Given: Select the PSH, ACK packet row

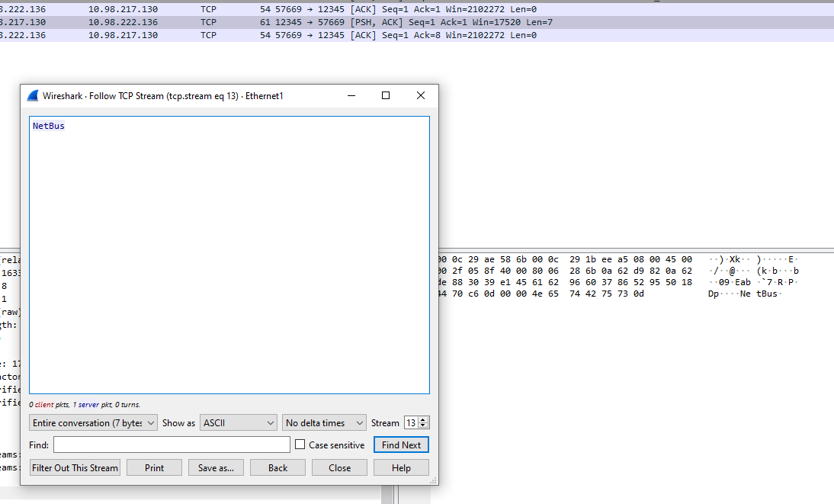Looking at the screenshot, I should point(381,22).
